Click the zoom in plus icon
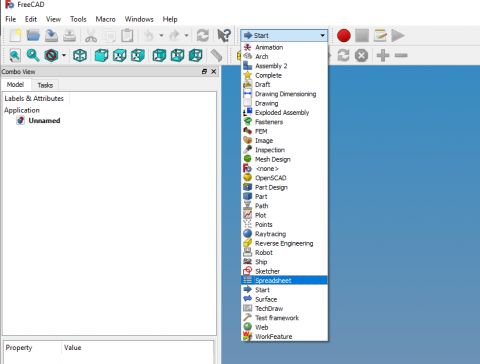Screen dimensions: 480x364 click(383, 55)
